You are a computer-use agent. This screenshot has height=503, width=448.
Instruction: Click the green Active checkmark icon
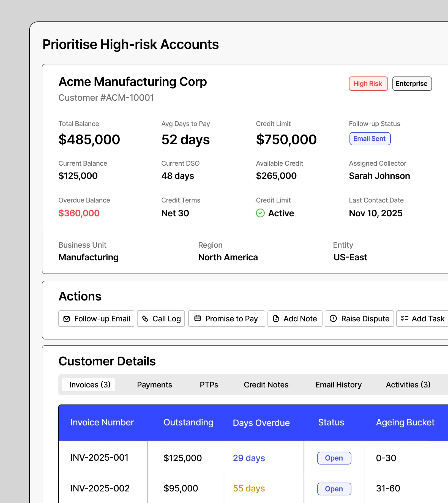click(x=260, y=213)
